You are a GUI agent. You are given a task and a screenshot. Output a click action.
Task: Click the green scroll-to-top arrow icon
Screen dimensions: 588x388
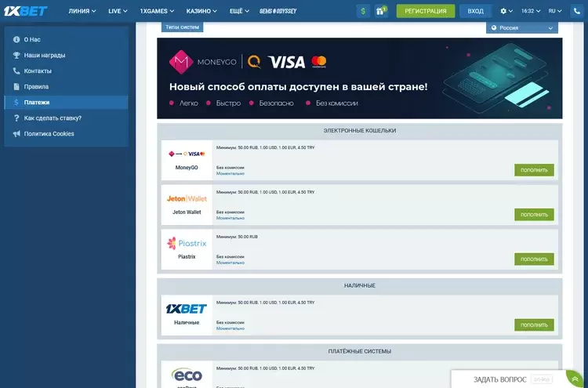click(x=575, y=379)
